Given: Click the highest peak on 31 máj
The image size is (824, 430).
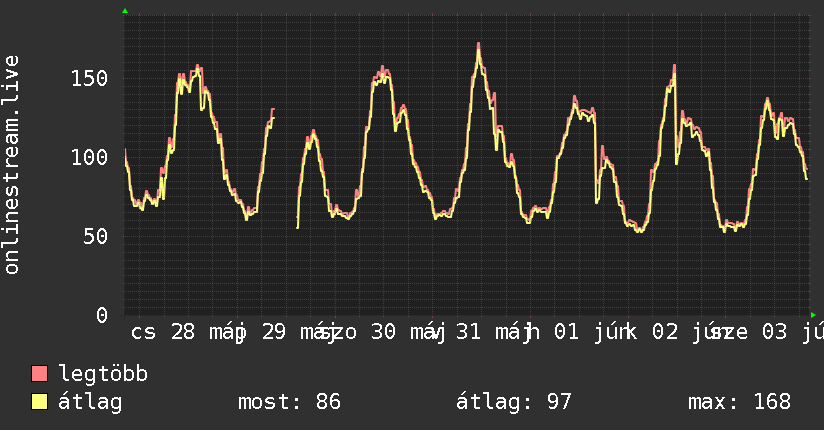Looking at the screenshot, I should (x=478, y=44).
